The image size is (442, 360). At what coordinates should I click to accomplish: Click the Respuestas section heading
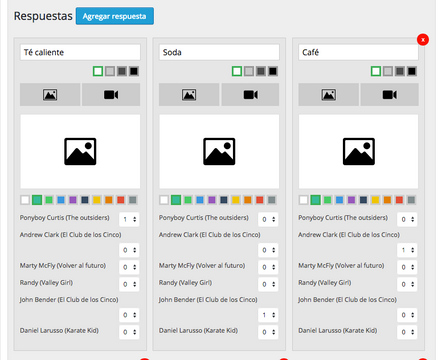(43, 16)
